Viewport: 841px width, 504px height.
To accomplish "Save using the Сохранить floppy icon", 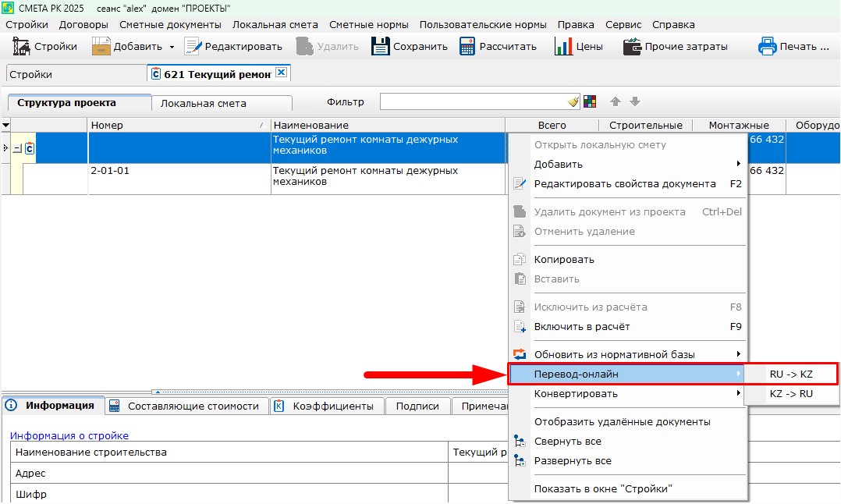I will 380,47.
